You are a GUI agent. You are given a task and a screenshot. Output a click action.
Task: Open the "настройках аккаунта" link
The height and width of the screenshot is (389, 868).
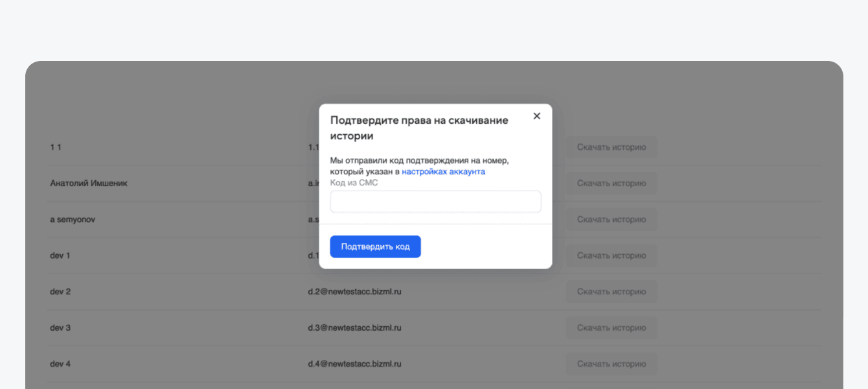(x=443, y=172)
